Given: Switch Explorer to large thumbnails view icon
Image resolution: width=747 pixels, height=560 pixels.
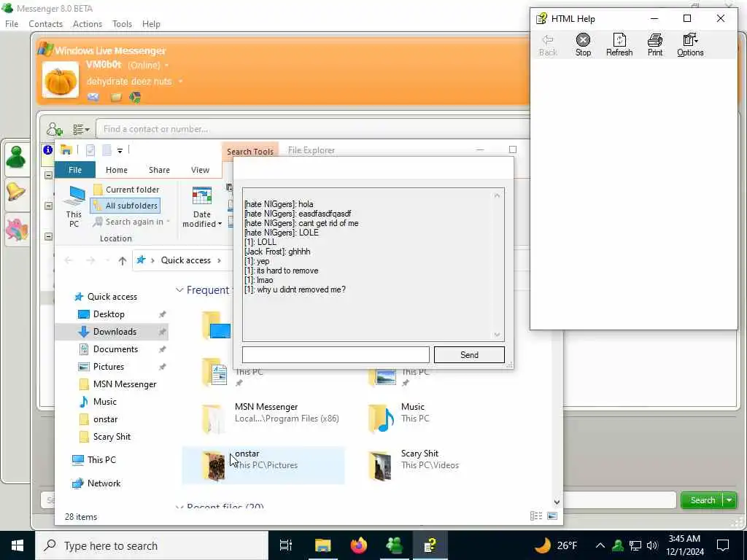Looking at the screenshot, I should tap(552, 516).
